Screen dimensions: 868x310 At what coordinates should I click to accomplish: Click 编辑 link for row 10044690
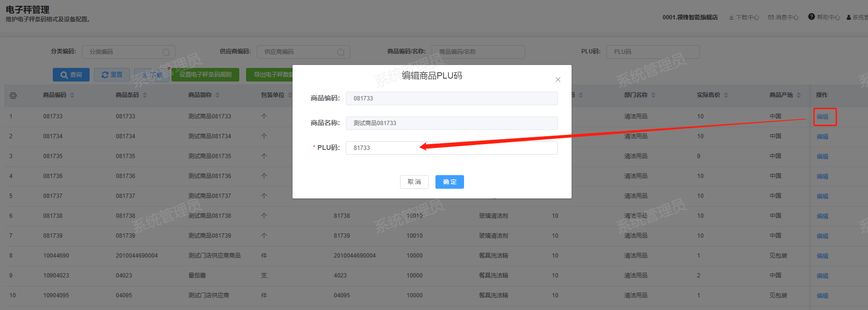coord(822,256)
